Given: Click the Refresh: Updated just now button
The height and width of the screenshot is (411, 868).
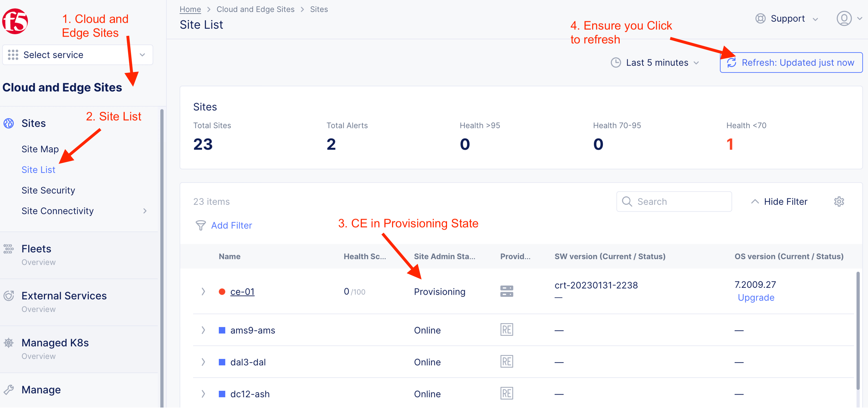Looking at the screenshot, I should click(791, 63).
